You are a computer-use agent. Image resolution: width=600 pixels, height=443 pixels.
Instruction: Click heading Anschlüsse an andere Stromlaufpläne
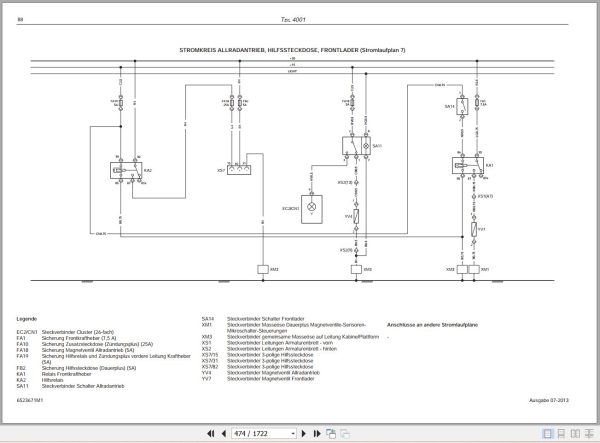(432, 325)
